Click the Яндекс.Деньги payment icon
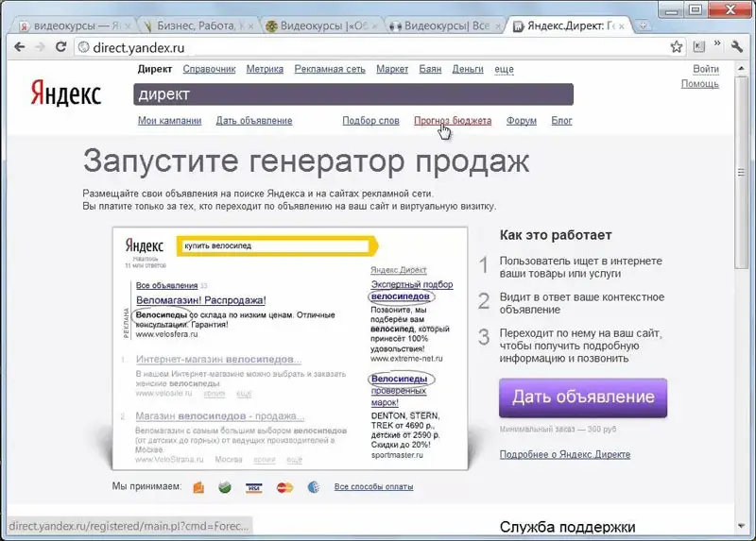This screenshot has height=541, width=756. 198,487
